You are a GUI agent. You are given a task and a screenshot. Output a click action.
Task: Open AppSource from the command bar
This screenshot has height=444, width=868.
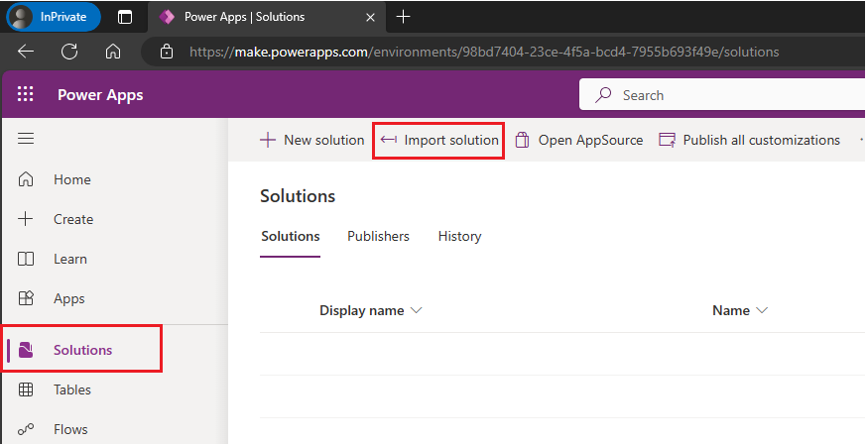578,140
